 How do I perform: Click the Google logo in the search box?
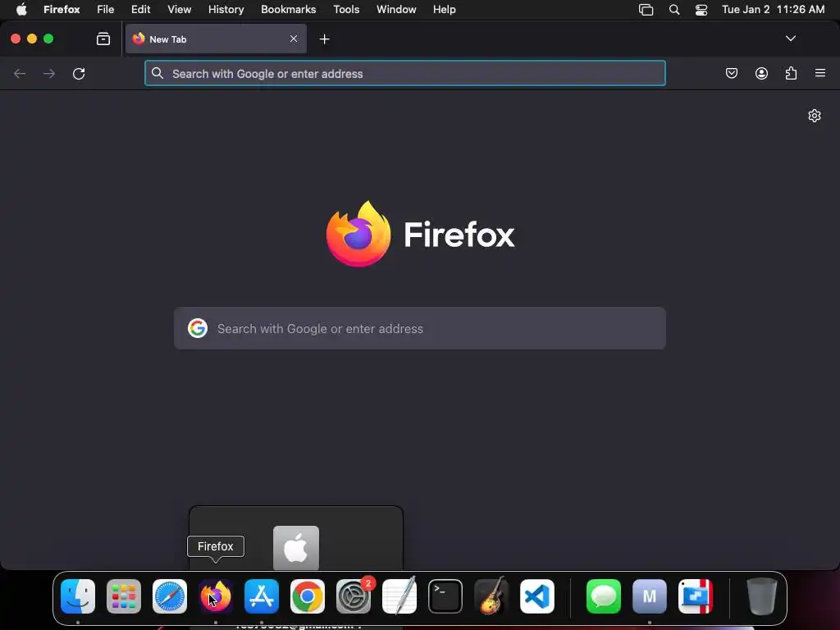[198, 328]
